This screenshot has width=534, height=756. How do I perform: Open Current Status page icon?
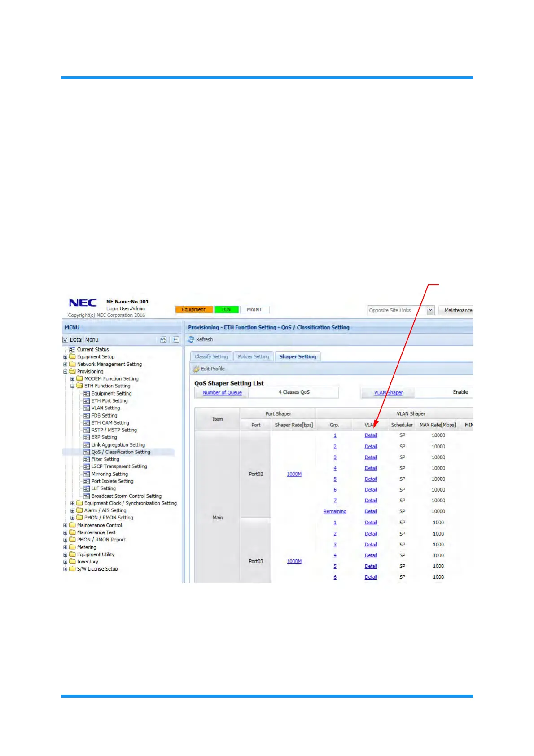tap(72, 350)
